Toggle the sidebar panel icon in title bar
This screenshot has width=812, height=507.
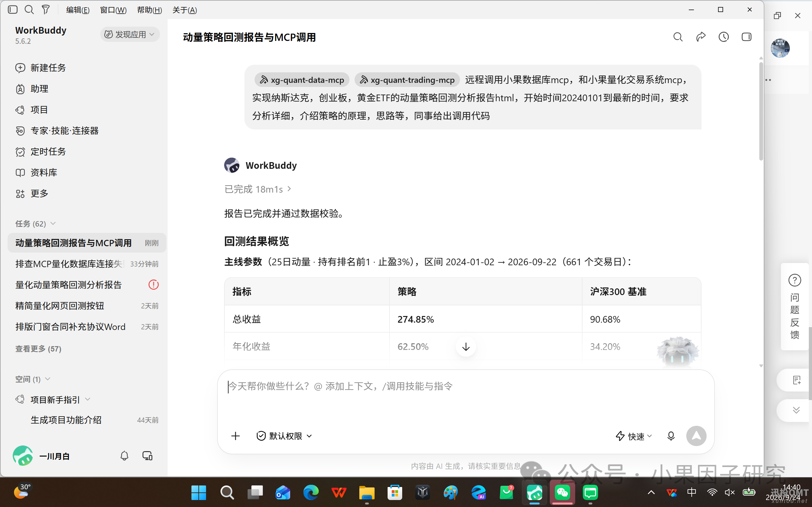click(x=13, y=10)
